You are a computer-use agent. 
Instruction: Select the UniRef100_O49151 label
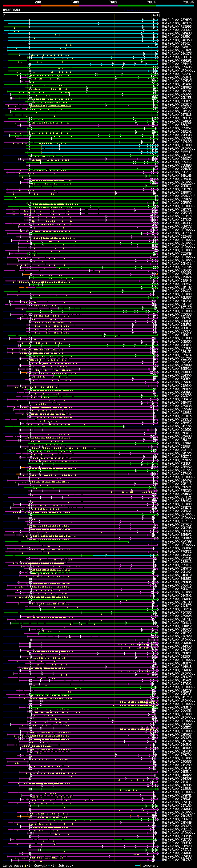176,91
